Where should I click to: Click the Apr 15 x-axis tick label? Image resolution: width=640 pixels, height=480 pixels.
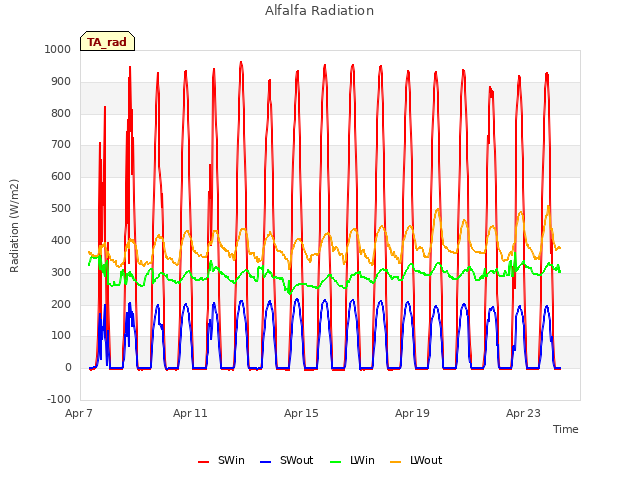(x=301, y=413)
